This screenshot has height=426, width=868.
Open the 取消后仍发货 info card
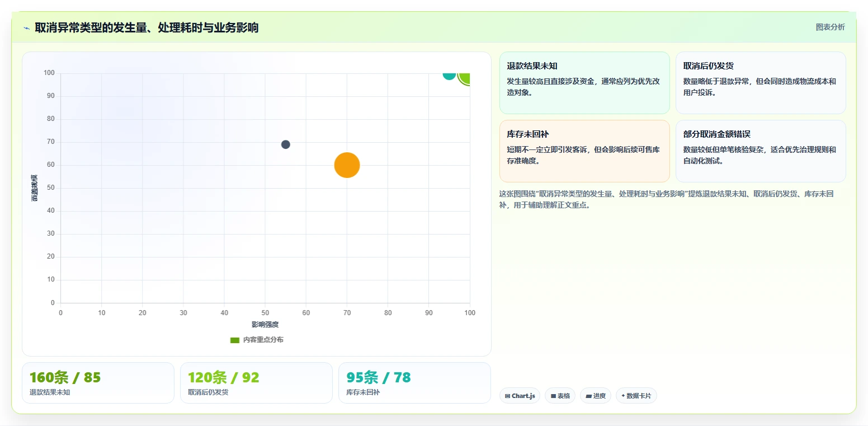coord(761,83)
